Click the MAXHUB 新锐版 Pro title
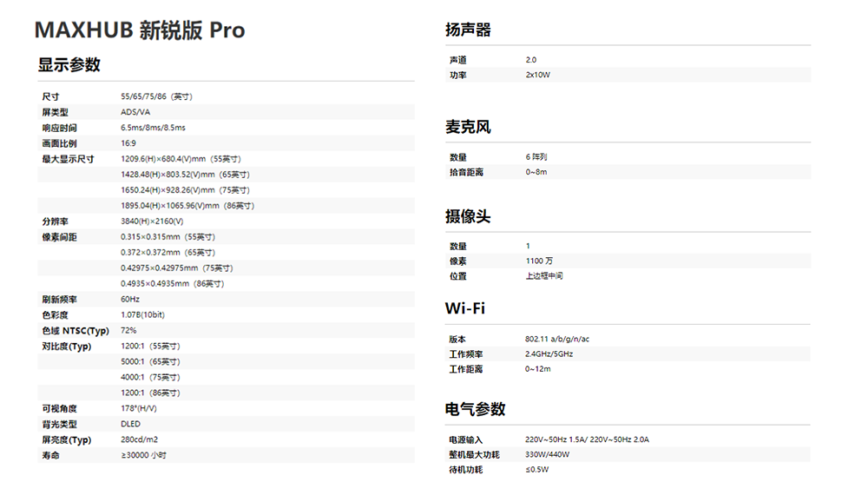This screenshot has height=489, width=868. (x=140, y=30)
